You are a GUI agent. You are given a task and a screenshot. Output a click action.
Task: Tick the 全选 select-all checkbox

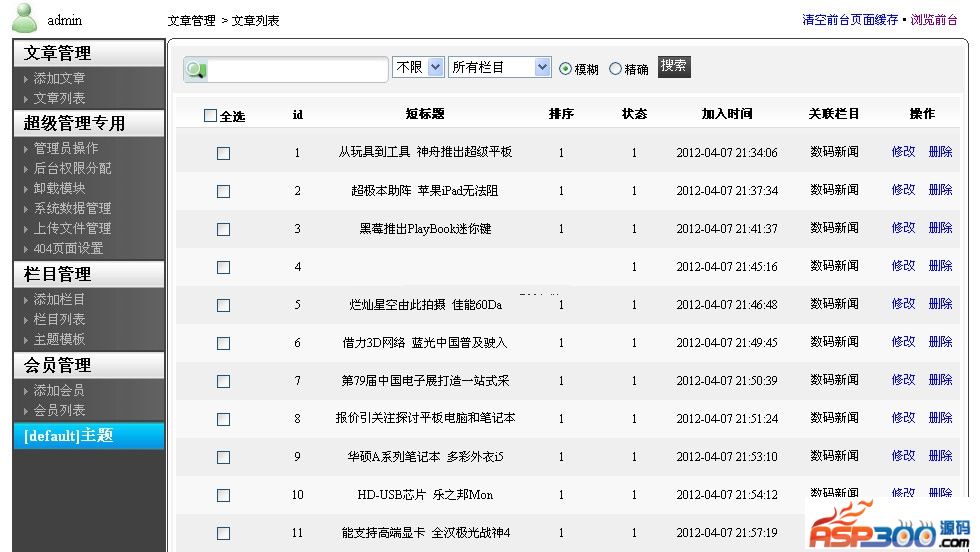point(211,116)
